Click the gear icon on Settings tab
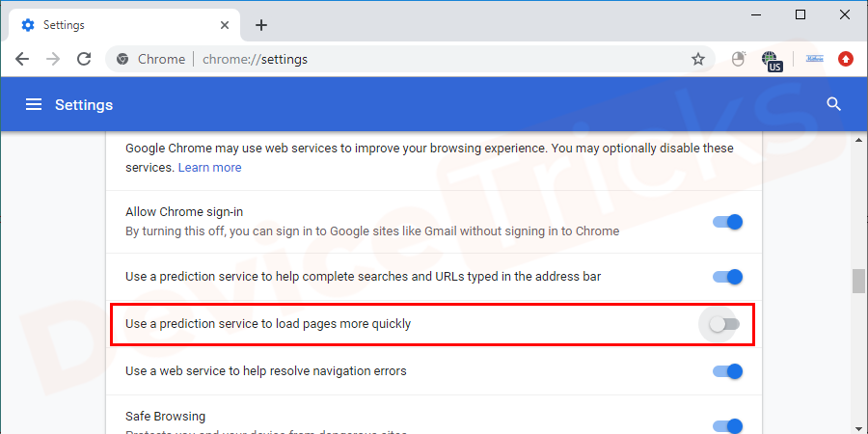Viewport: 868px width, 434px height. 28,25
